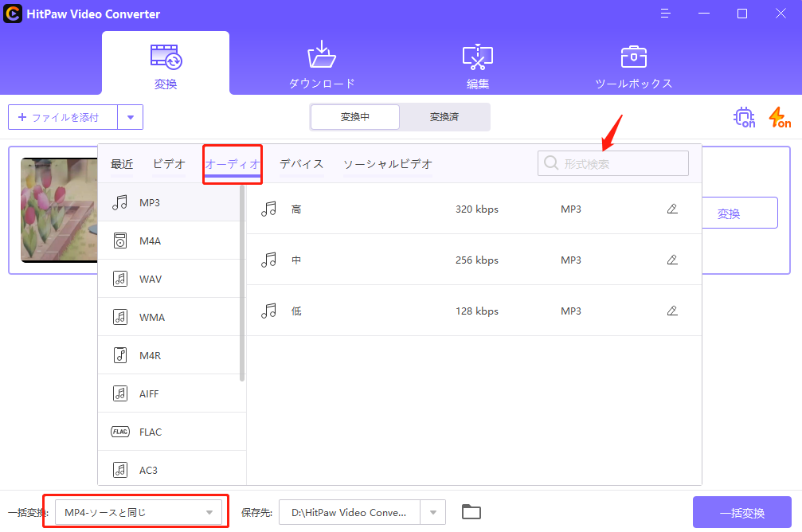Select the 低 quality music note icon
This screenshot has height=532, width=802.
268,311
